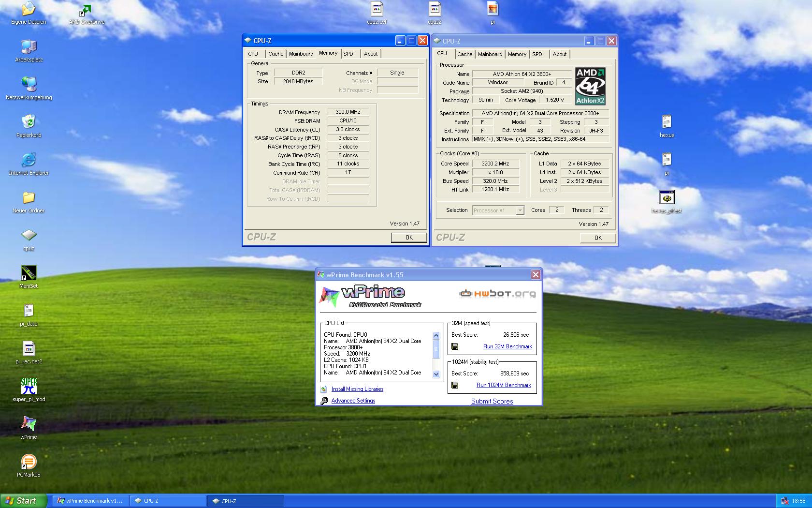
Task: Click the processor Name field
Action: coord(522,74)
